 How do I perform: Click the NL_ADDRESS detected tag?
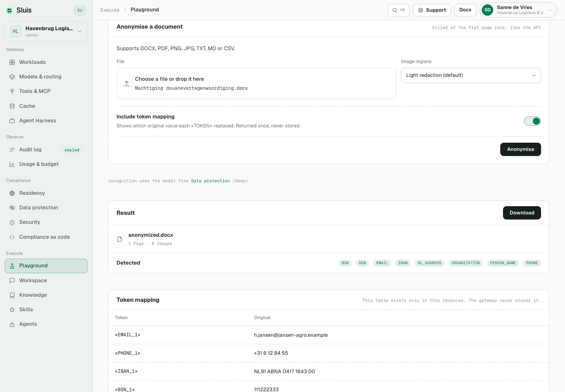430,263
